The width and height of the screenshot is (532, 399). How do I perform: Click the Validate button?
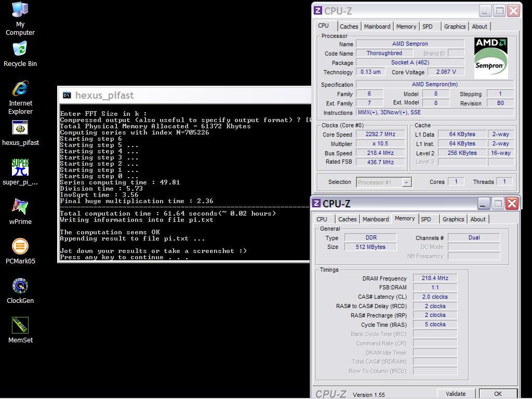point(456,394)
